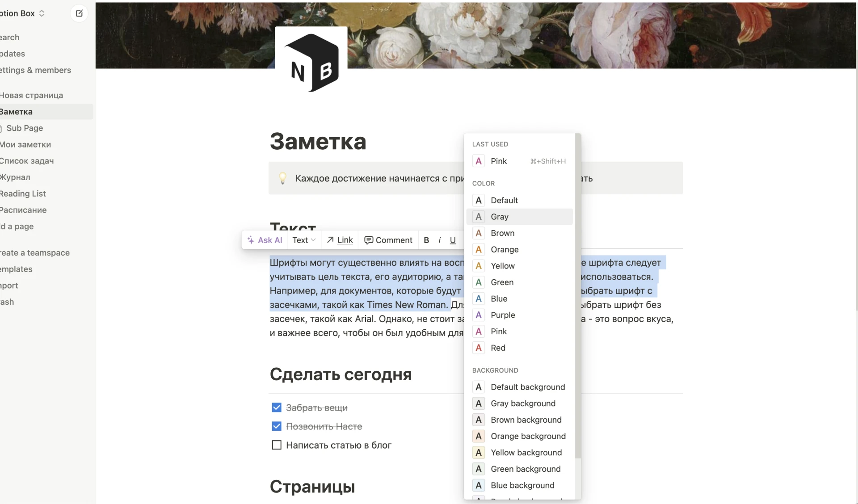Click the Italic formatting icon

439,239
